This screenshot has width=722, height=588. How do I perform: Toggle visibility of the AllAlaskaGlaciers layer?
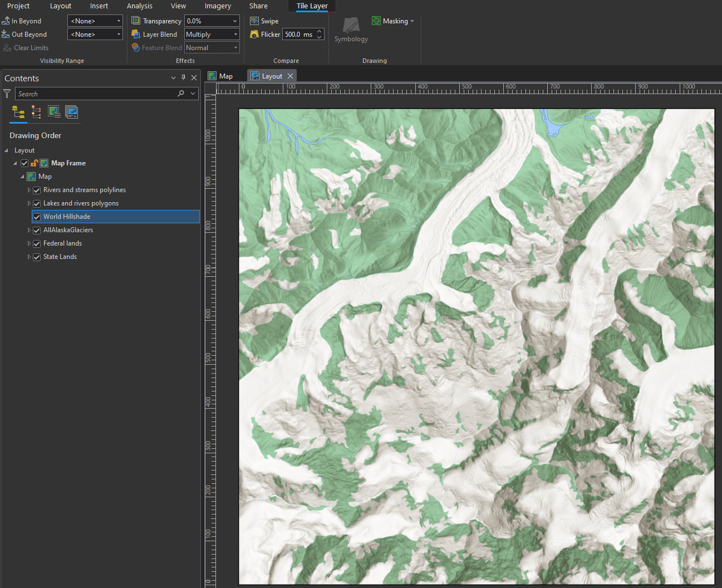pos(36,230)
